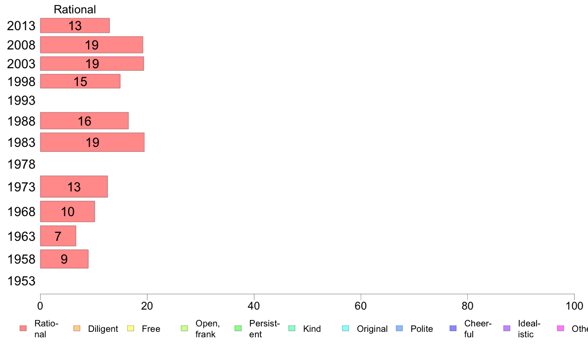Click the 1958 bar labeled 9
Image resolution: width=588 pixels, height=364 pixels.
tap(64, 259)
